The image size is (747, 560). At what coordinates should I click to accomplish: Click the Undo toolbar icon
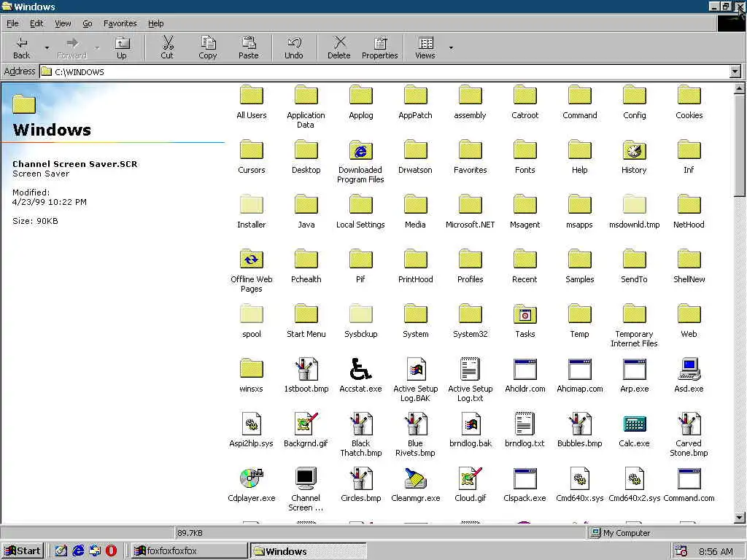tap(294, 47)
